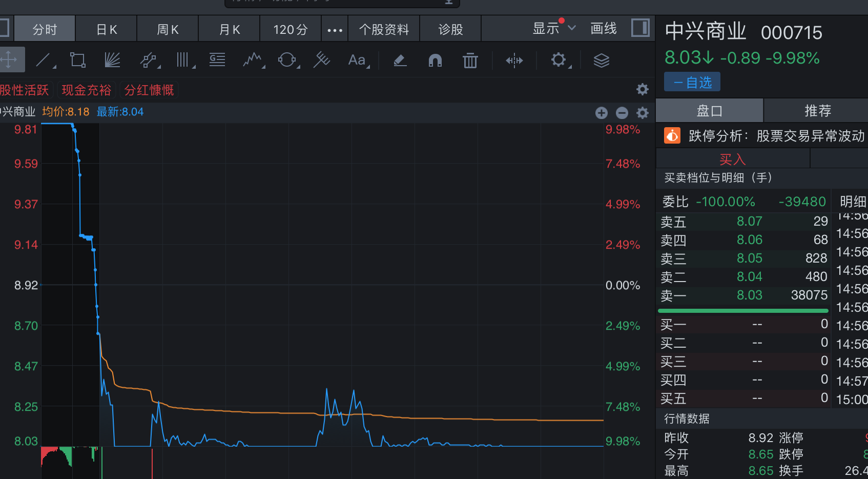Image resolution: width=868 pixels, height=479 pixels.
Task: Select the Aa text annotation tool
Action: (357, 61)
